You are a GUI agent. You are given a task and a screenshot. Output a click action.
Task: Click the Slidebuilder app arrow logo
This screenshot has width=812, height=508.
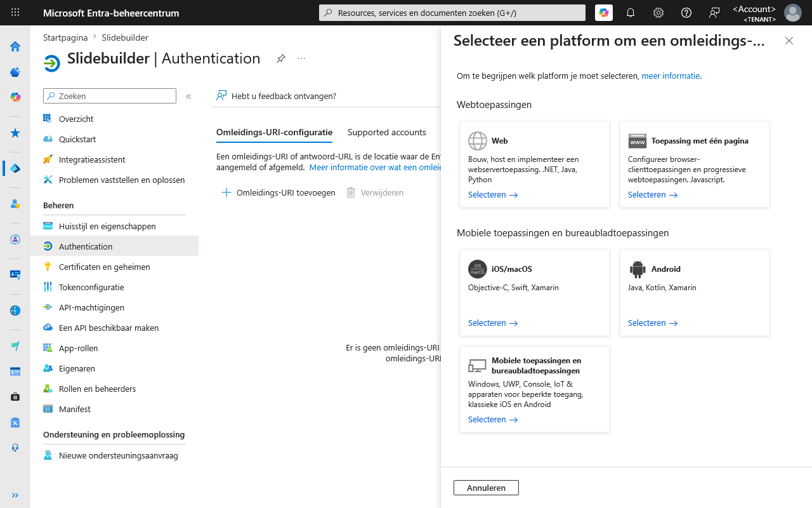pyautogui.click(x=52, y=63)
